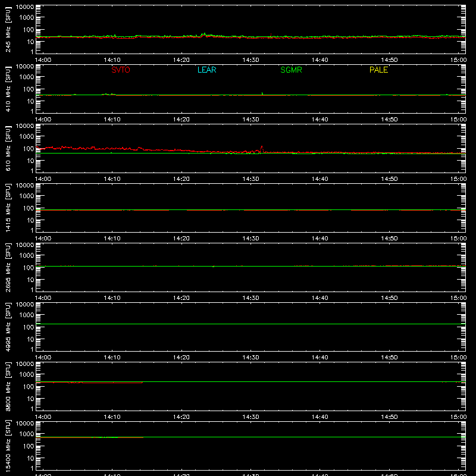The width and height of the screenshot is (476, 476).
Task: Click the green bump near 14:23 in the 245 MHz plot
Action: click(204, 34)
